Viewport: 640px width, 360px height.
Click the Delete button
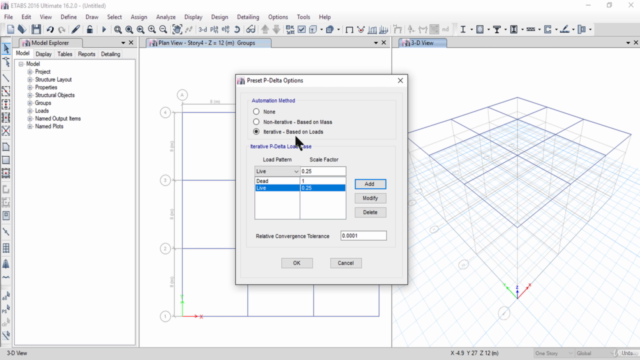(370, 212)
